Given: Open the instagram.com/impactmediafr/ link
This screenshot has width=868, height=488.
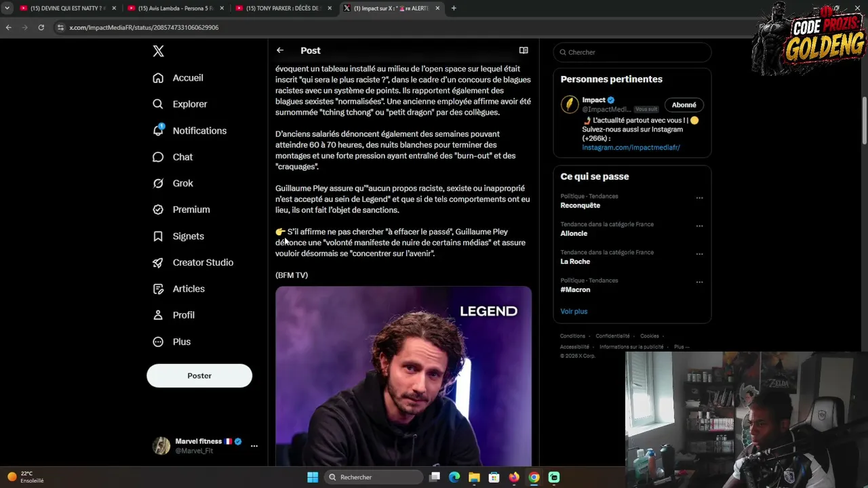Looking at the screenshot, I should (631, 147).
